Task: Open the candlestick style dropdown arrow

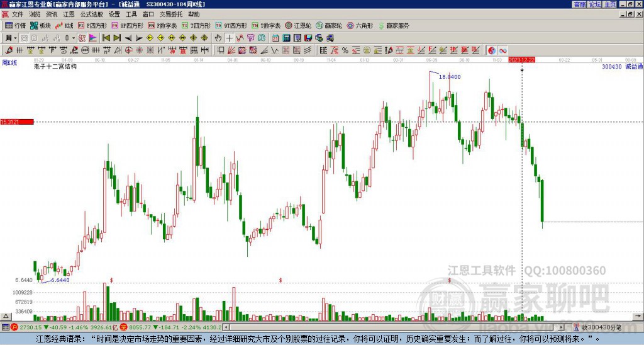Action: pos(74,38)
